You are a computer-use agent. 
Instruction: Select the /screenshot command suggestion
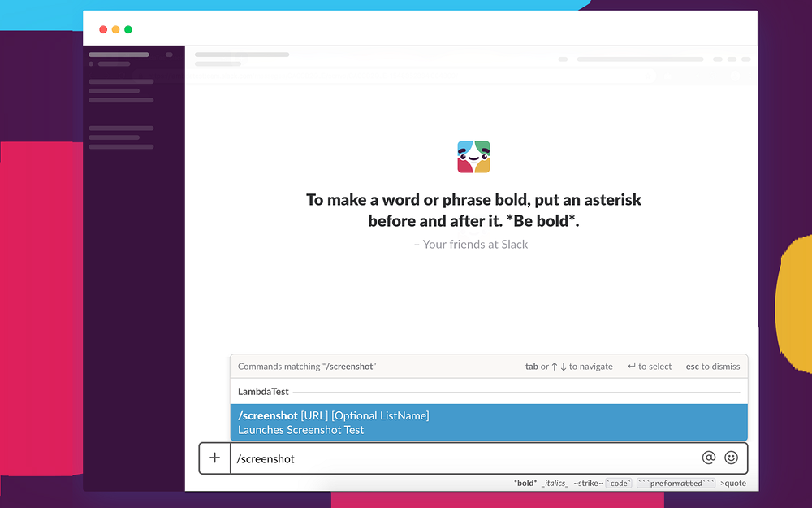point(489,423)
